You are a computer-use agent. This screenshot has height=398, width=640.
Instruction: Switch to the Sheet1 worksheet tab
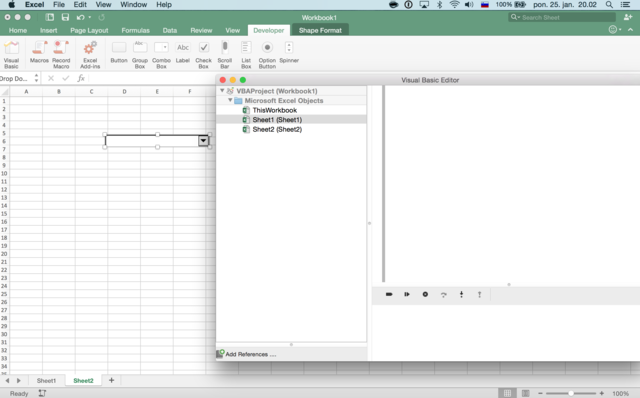coord(46,380)
